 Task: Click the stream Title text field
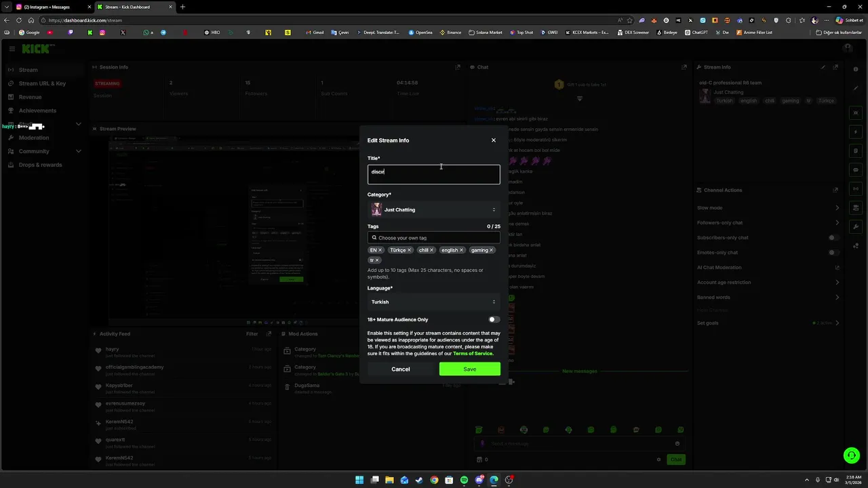click(x=433, y=174)
